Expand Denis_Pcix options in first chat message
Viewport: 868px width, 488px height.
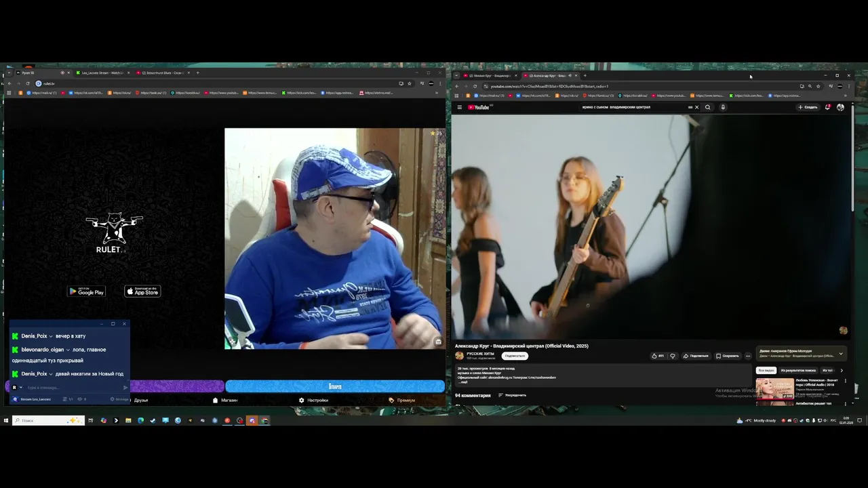pos(51,336)
